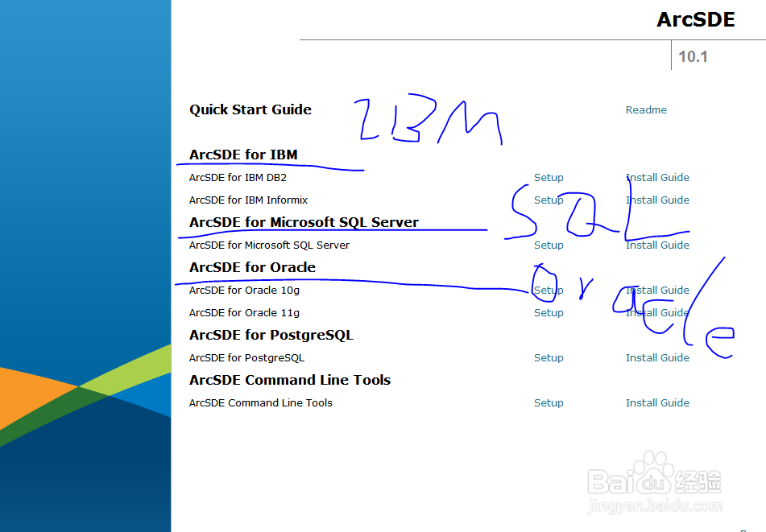
Task: Click the ArcSDE for PostgreSQL heading
Action: [x=271, y=335]
